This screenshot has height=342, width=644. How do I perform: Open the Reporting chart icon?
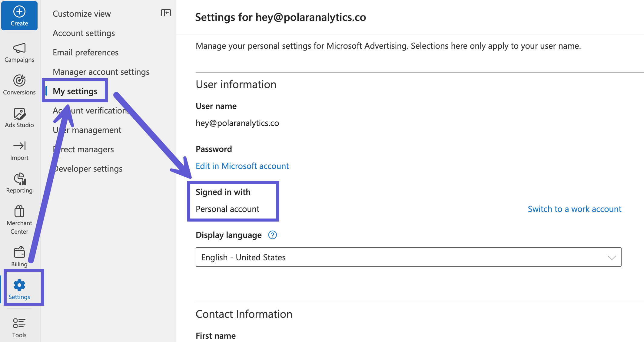coord(20,179)
